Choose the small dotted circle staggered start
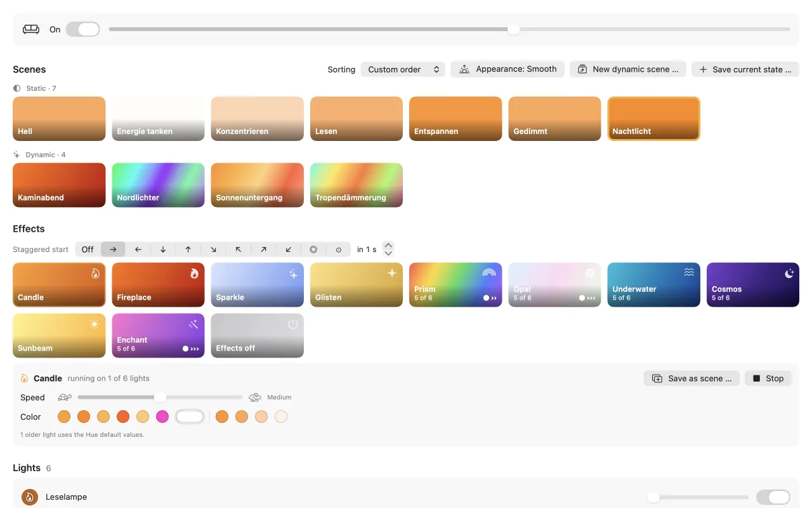 339,250
